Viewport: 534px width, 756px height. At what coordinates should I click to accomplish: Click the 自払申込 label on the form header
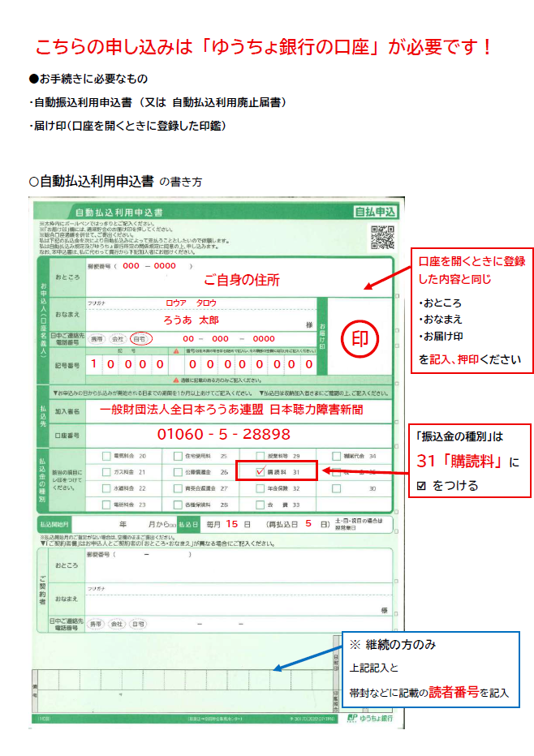click(375, 212)
